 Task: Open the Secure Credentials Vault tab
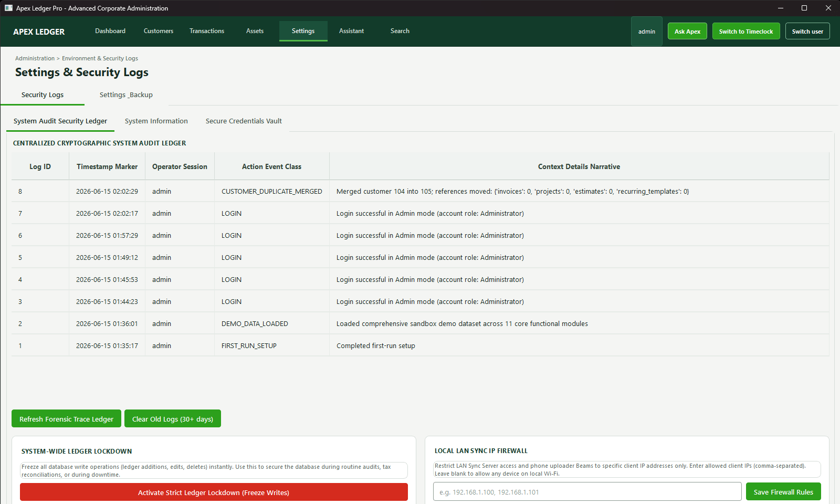(x=244, y=121)
